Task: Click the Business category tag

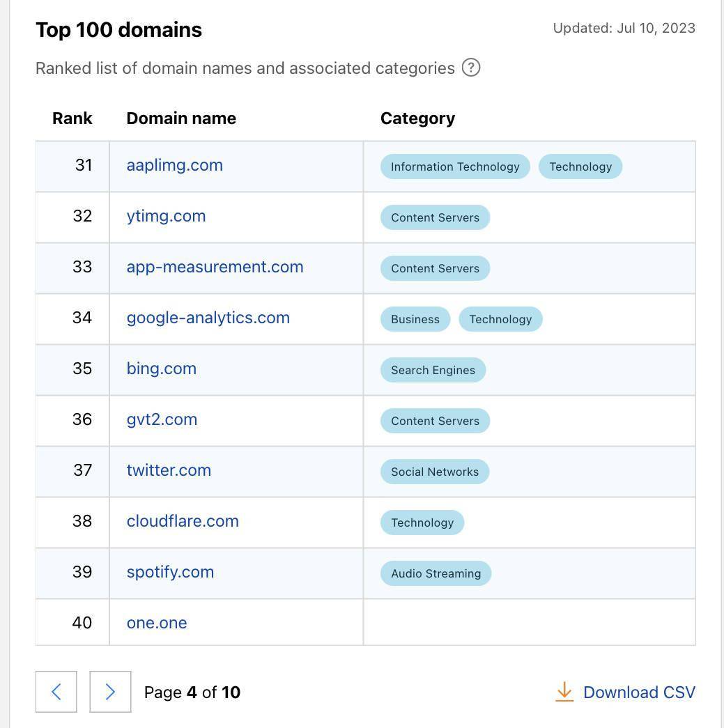Action: click(x=415, y=319)
